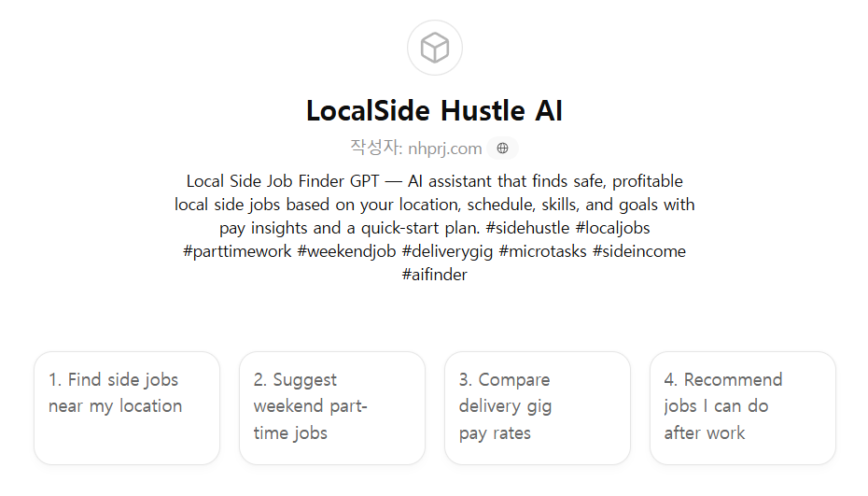The height and width of the screenshot is (496, 868).
Task: Choose the "Suggest weekend part-time jobs" starter
Action: coord(332,407)
